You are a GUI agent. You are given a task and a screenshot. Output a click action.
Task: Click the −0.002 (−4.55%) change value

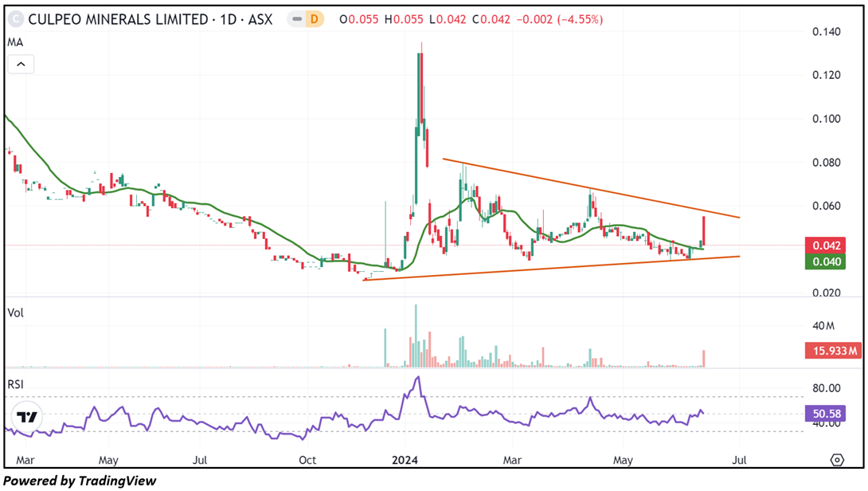(x=559, y=19)
